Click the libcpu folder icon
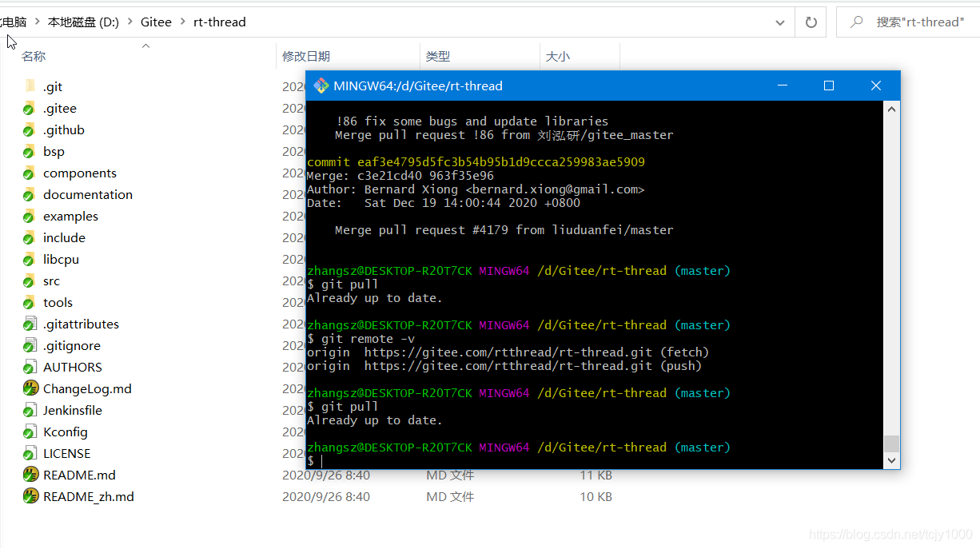This screenshot has width=980, height=549. [30, 259]
